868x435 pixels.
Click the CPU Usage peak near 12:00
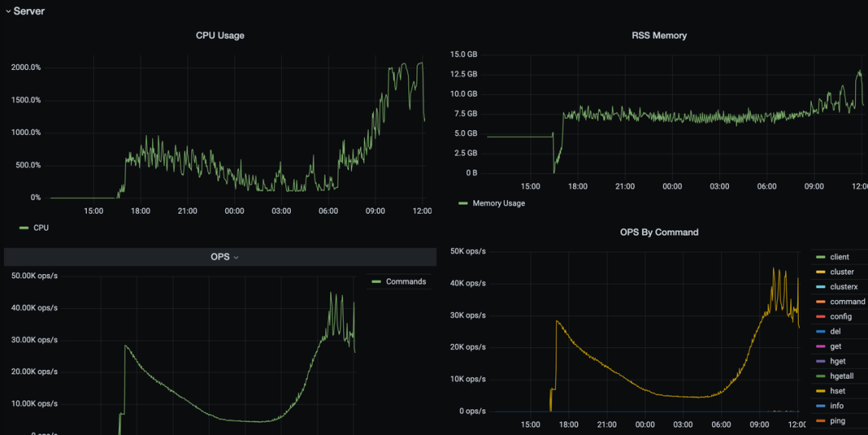[420, 64]
